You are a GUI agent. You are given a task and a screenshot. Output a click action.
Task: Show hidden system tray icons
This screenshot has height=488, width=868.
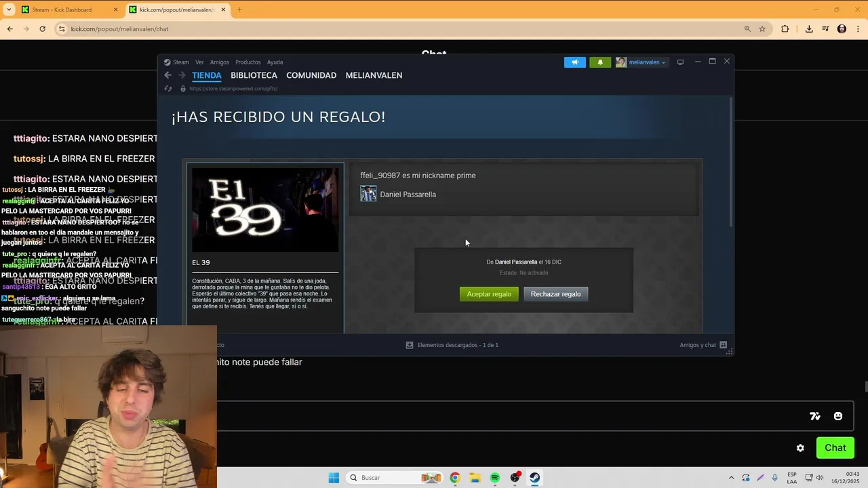coord(731,478)
